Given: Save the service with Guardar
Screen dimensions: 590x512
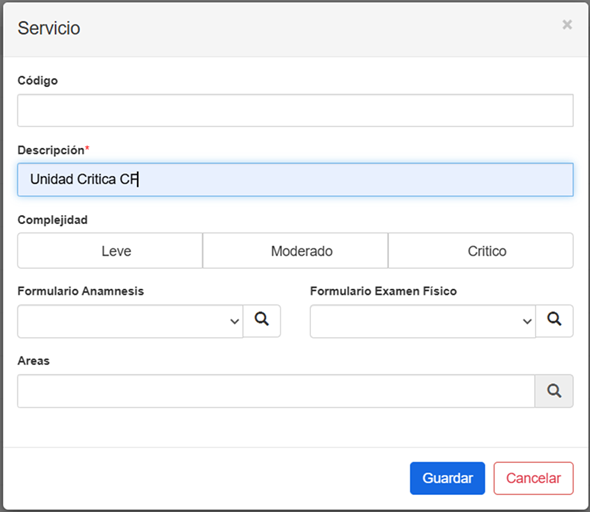Looking at the screenshot, I should (x=447, y=478).
